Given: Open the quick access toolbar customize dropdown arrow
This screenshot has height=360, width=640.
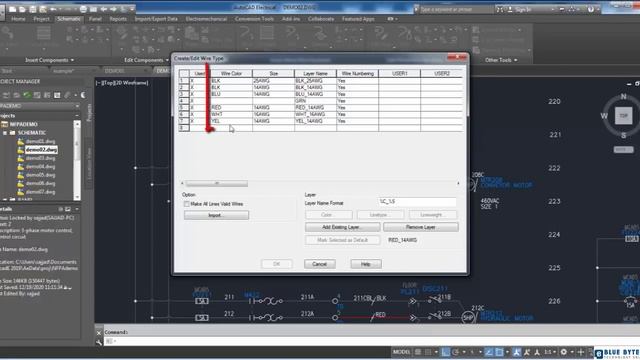Looking at the screenshot, I should (x=132, y=9).
